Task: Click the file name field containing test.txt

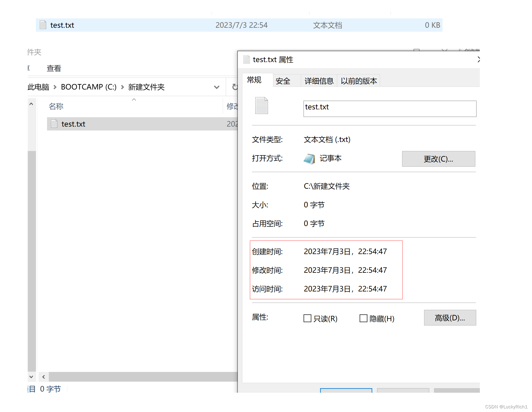Action: 390,109
